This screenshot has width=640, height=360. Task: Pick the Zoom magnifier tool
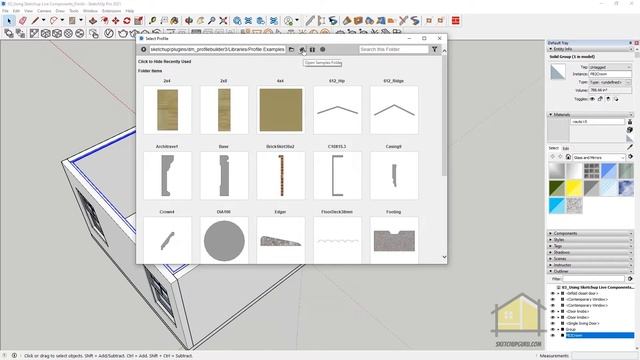(211, 20)
